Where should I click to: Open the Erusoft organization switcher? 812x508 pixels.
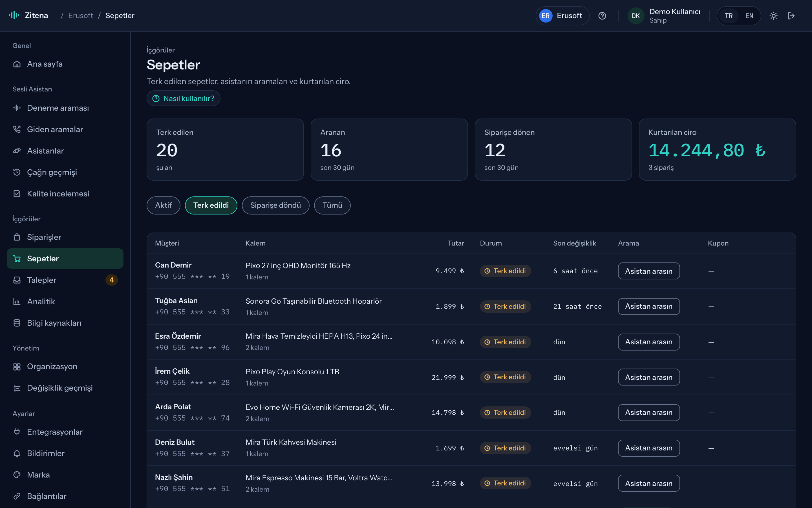click(x=562, y=16)
